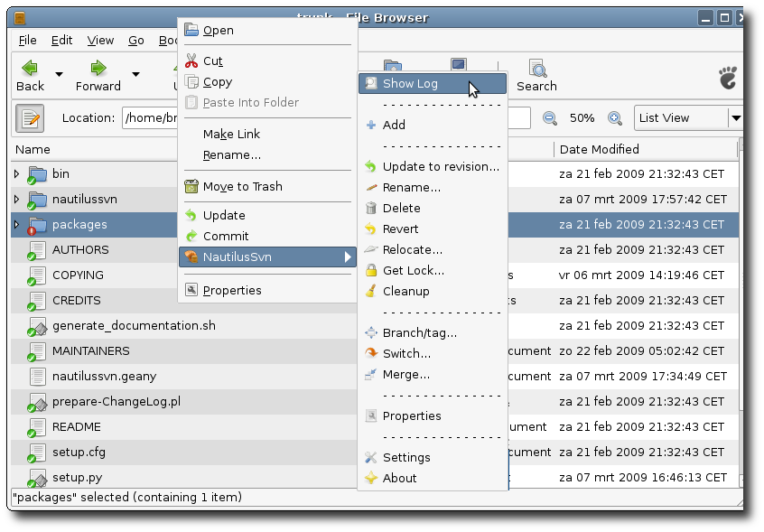This screenshot has height=532, width=764.
Task: Click the Merge... icon
Action: [371, 374]
